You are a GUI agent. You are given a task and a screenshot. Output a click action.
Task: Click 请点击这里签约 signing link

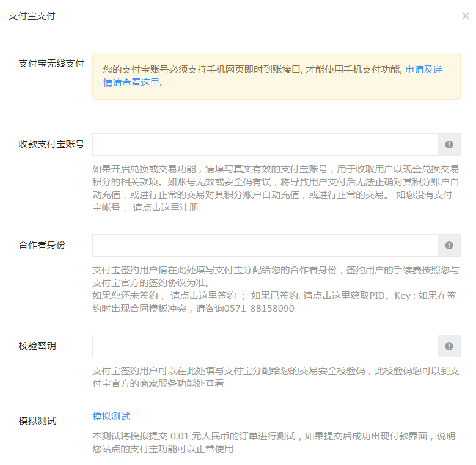coord(203,296)
